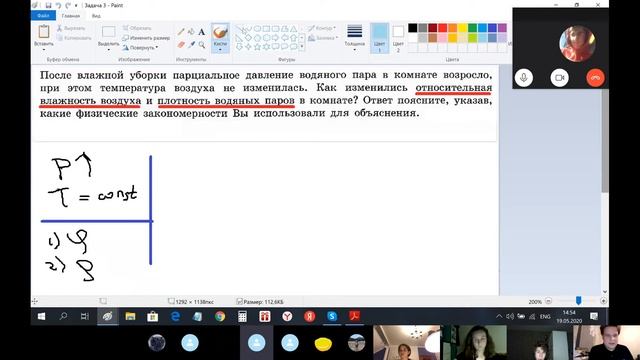The image size is (640, 360).
Task: Select the Pencil tool in Paint
Action: (181, 32)
